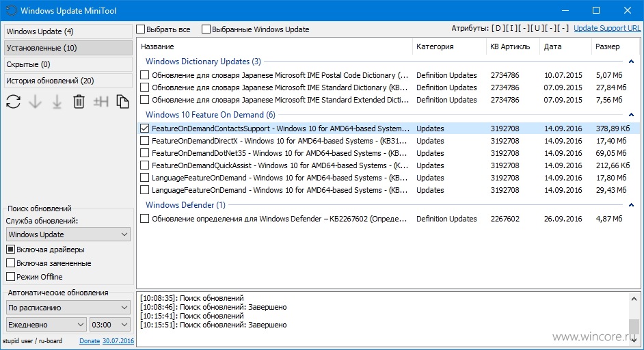The width and height of the screenshot is (644, 350).
Task: Click the hide updates icon
Action: coord(100,101)
